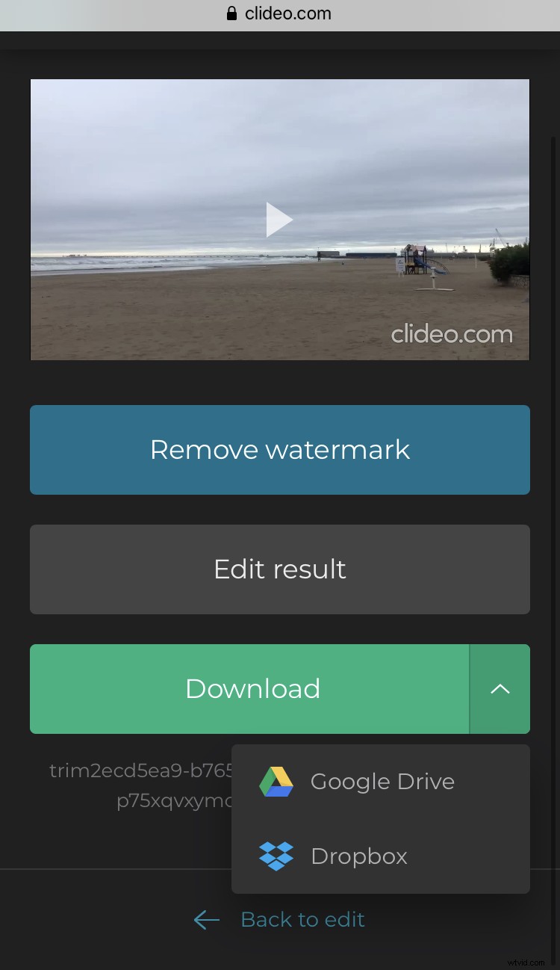Viewport: 560px width, 970px height.
Task: Click the left arrow beside Back to edit
Action: 206,920
